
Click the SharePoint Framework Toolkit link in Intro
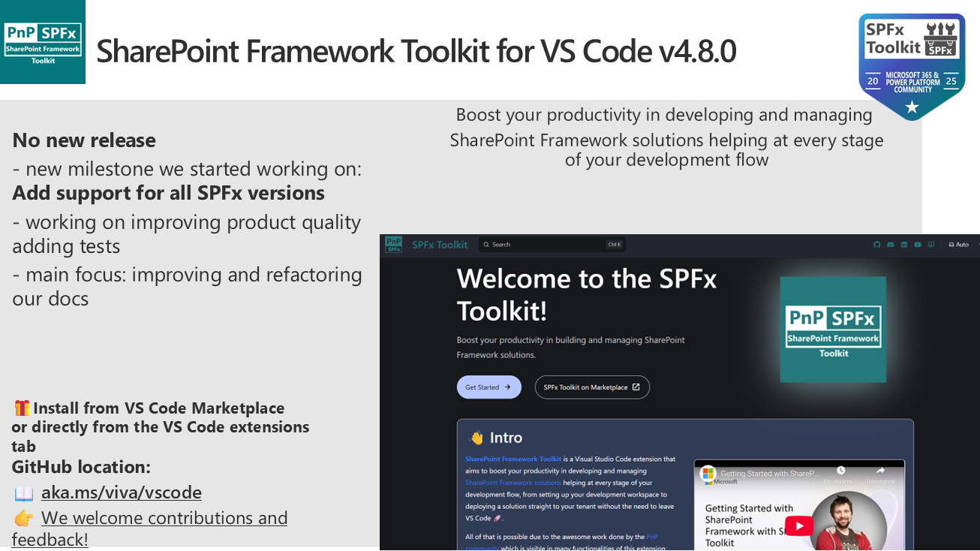[x=513, y=459]
